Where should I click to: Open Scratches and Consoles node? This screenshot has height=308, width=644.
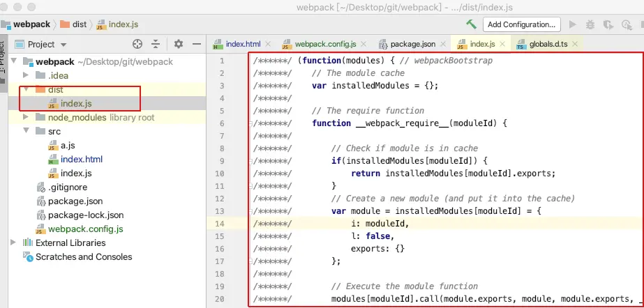coord(84,256)
